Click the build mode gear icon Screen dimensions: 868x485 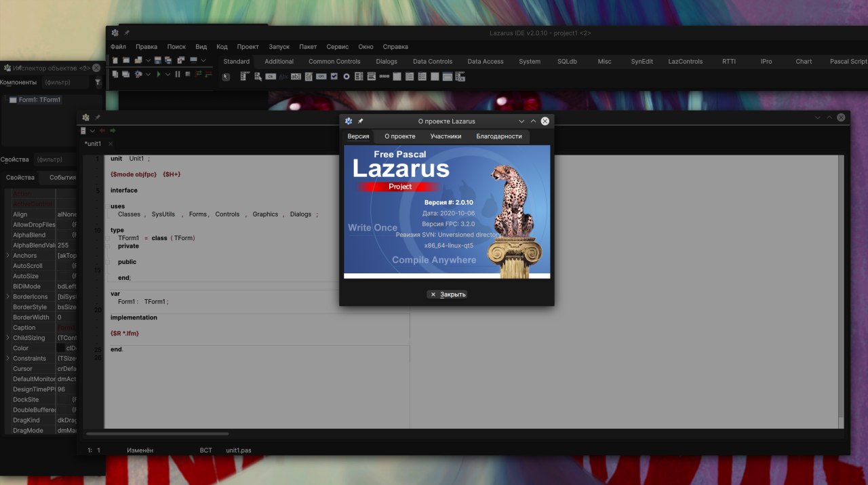coord(138,74)
